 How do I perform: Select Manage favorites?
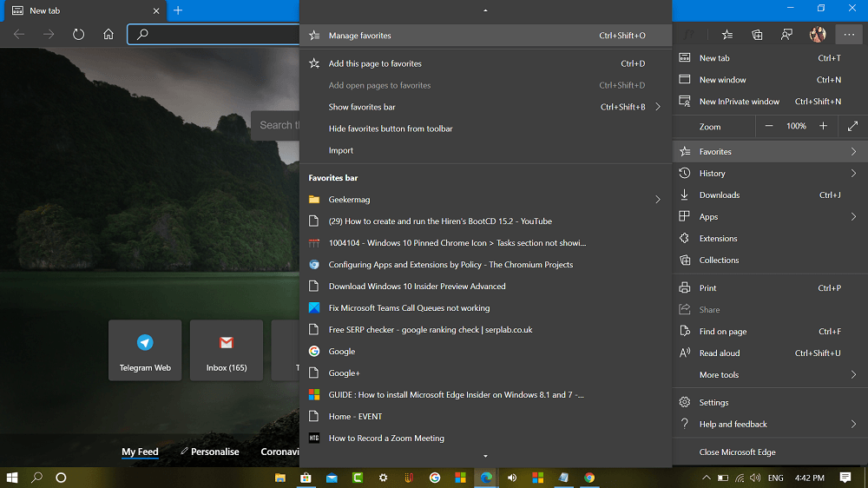pyautogui.click(x=485, y=36)
